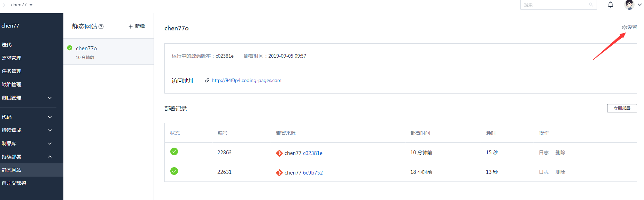Click the '13 秒' duration cell
The height and width of the screenshot is (200, 644).
pyautogui.click(x=492, y=172)
